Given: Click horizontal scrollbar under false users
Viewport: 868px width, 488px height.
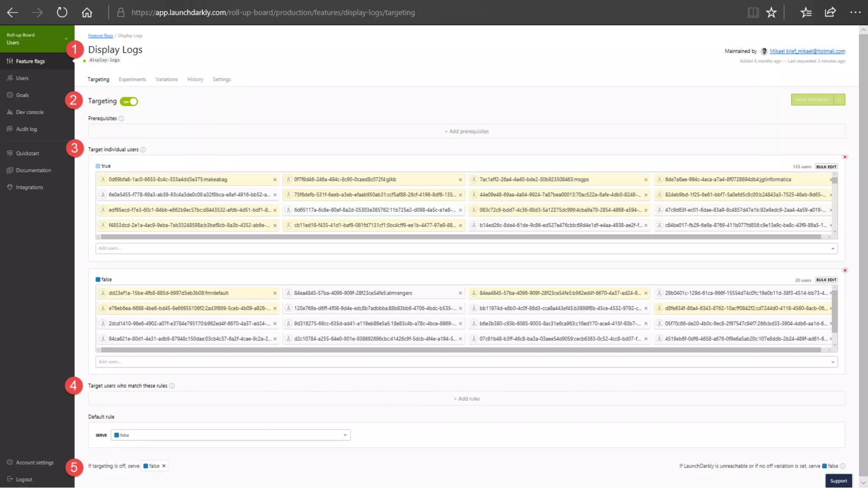Looking at the screenshot, I should [x=461, y=350].
